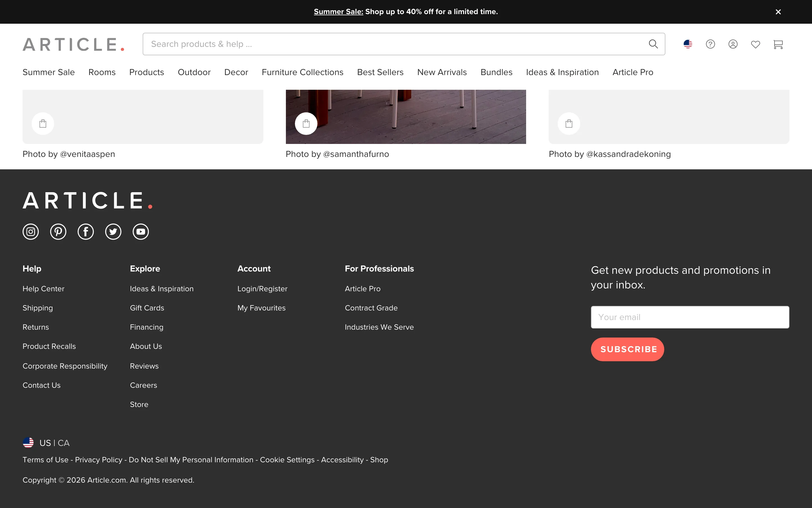Viewport: 812px width, 508px height.
Task: Go to New Arrivals
Action: 442,72
